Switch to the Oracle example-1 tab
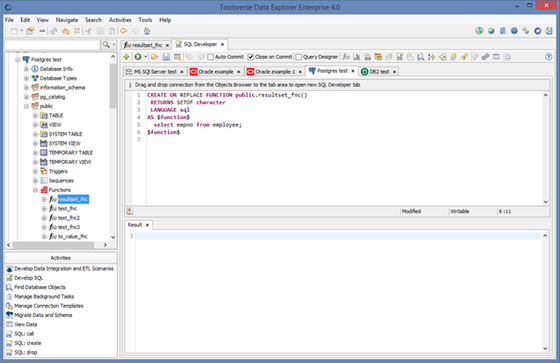Image resolution: width=560 pixels, height=363 pixels. pyautogui.click(x=274, y=72)
